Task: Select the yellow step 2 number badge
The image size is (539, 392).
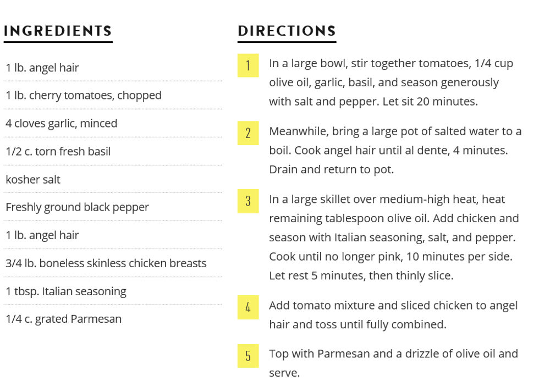Action: point(248,133)
